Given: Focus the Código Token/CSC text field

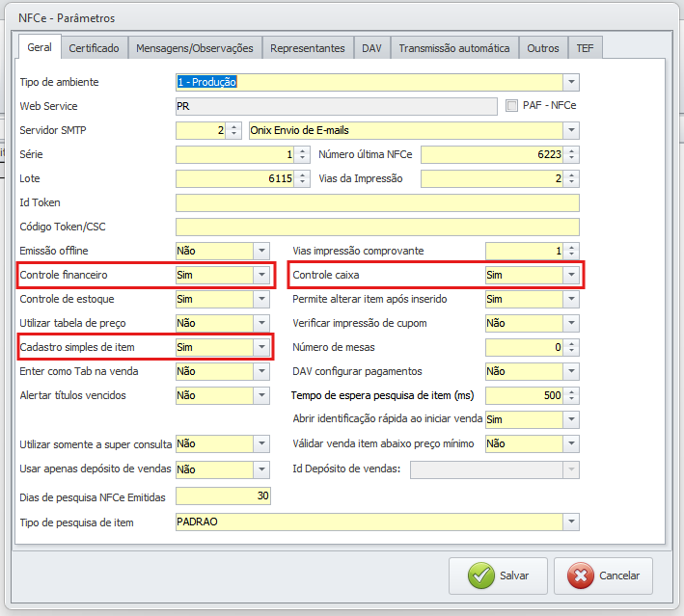Looking at the screenshot, I should click(377, 227).
